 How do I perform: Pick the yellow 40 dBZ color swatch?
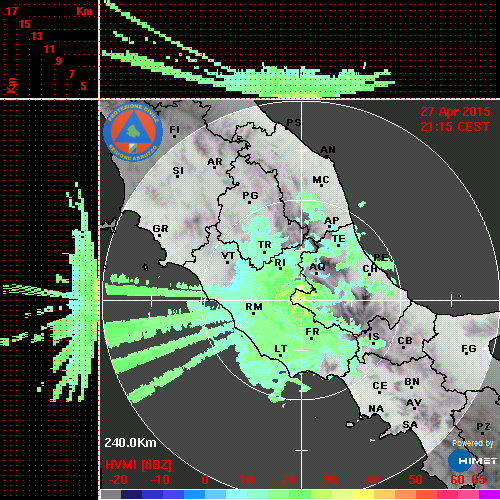363,494
